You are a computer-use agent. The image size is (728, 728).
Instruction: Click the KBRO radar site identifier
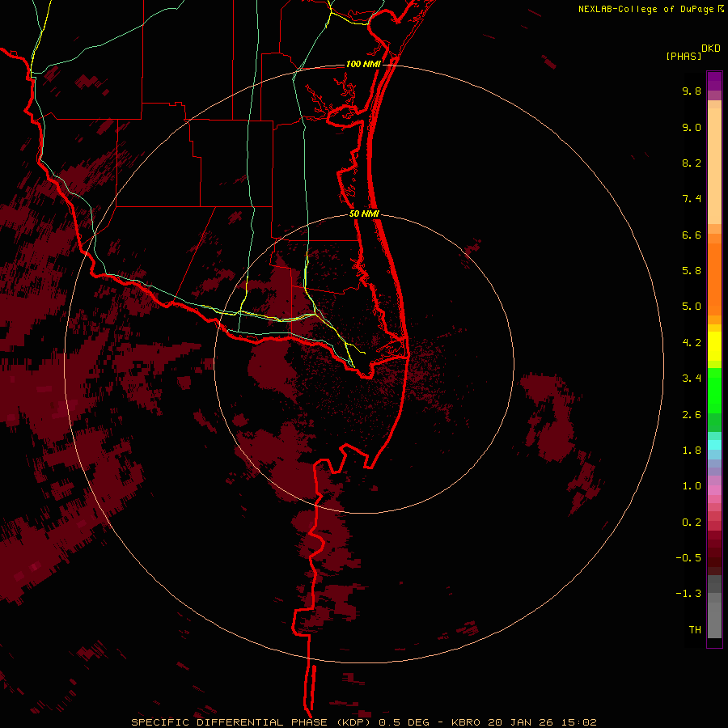(468, 722)
